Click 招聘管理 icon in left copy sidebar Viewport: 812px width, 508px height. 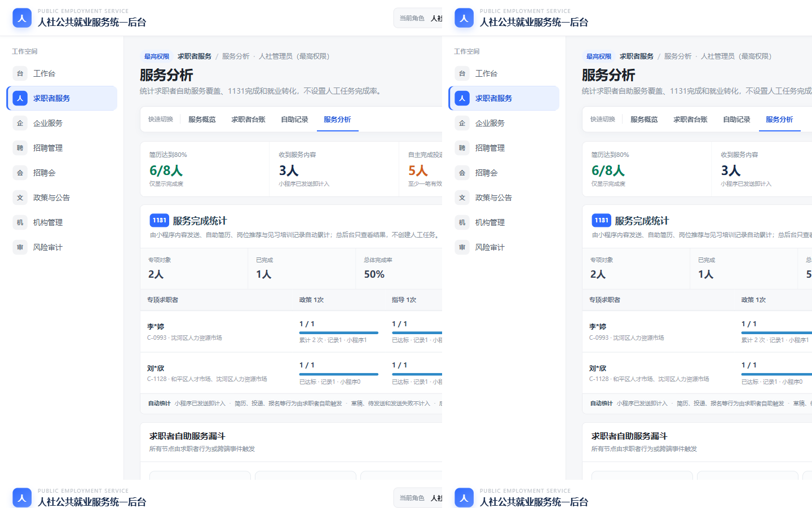[20, 148]
